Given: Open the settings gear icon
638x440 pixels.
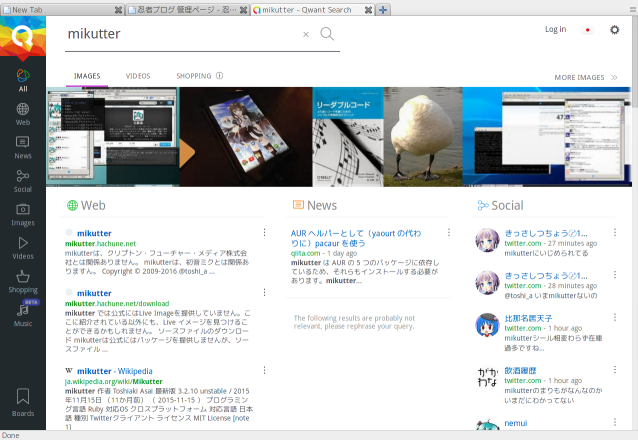Looking at the screenshot, I should (x=614, y=30).
